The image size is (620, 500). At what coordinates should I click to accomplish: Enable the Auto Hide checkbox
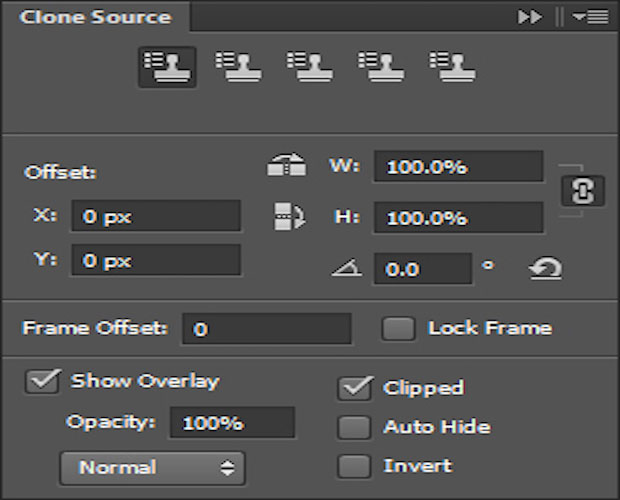click(354, 427)
